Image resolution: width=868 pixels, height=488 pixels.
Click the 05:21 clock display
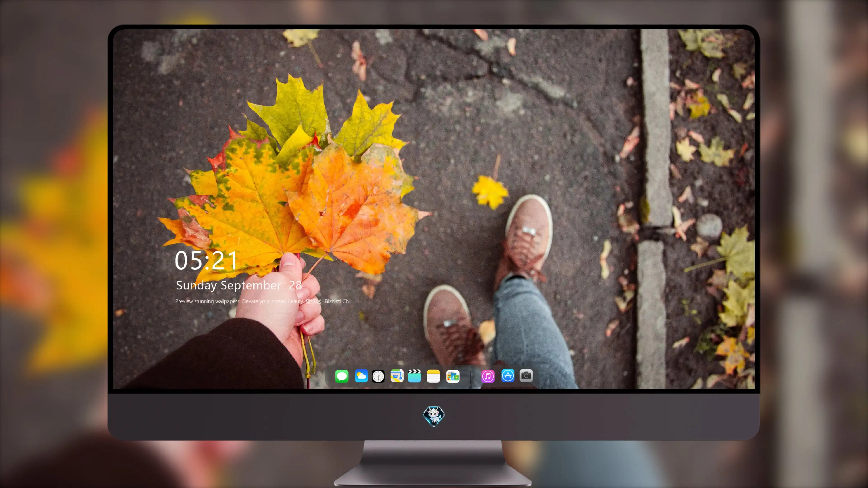206,260
